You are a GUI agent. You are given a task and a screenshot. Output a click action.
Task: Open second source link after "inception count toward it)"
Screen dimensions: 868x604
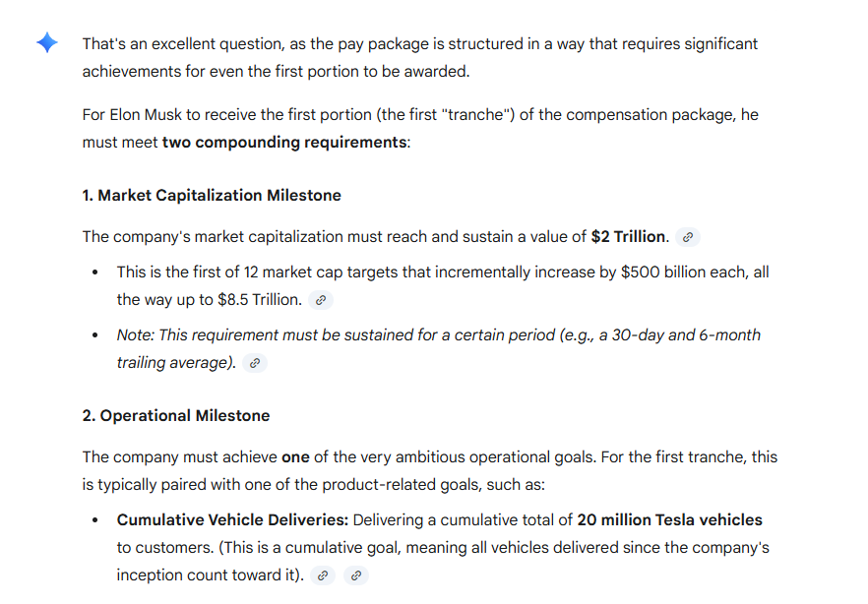356,575
